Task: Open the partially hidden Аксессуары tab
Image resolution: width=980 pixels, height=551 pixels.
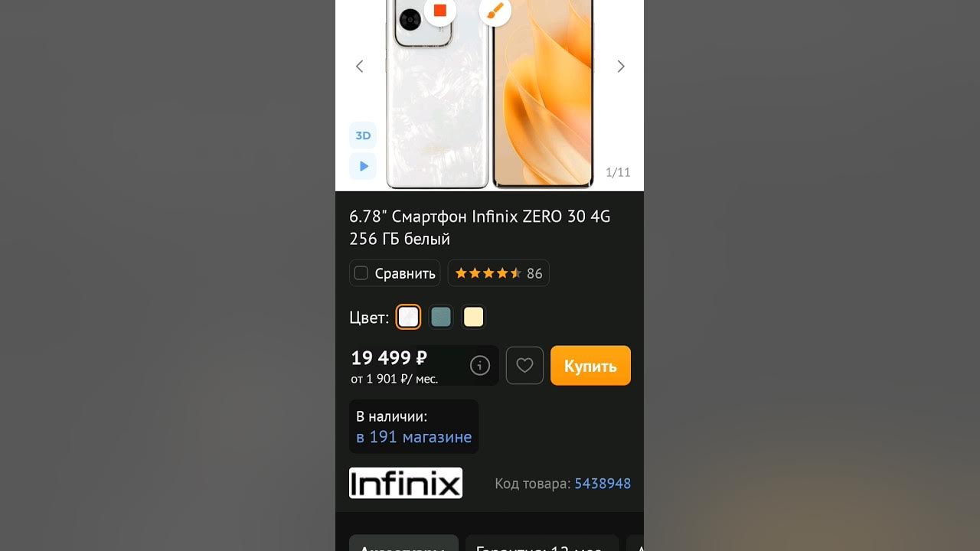Action: pos(403,543)
